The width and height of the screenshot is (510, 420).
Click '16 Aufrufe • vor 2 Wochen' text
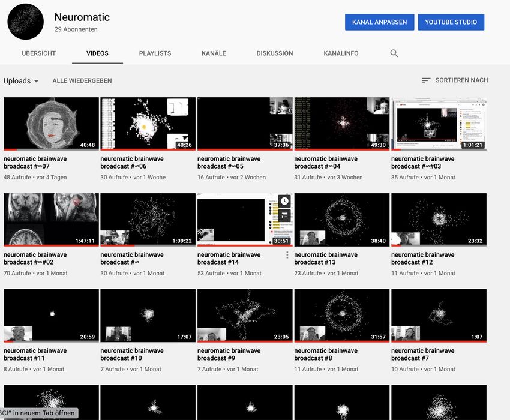(232, 178)
